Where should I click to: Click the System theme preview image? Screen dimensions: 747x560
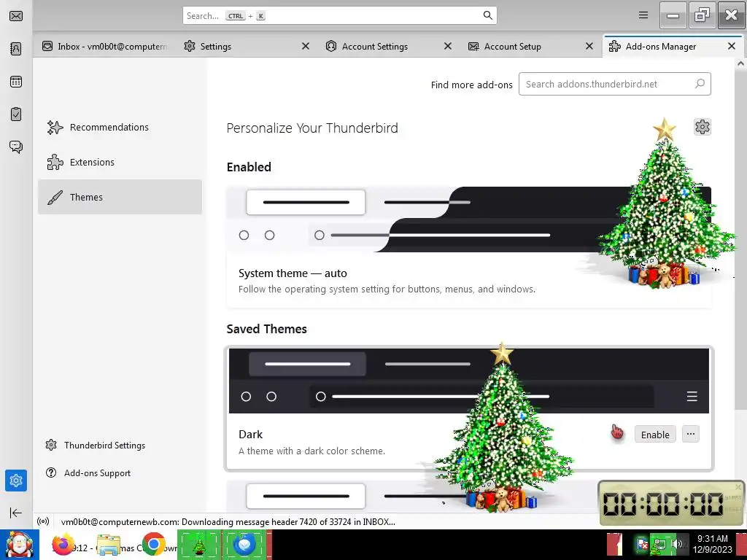click(469, 219)
